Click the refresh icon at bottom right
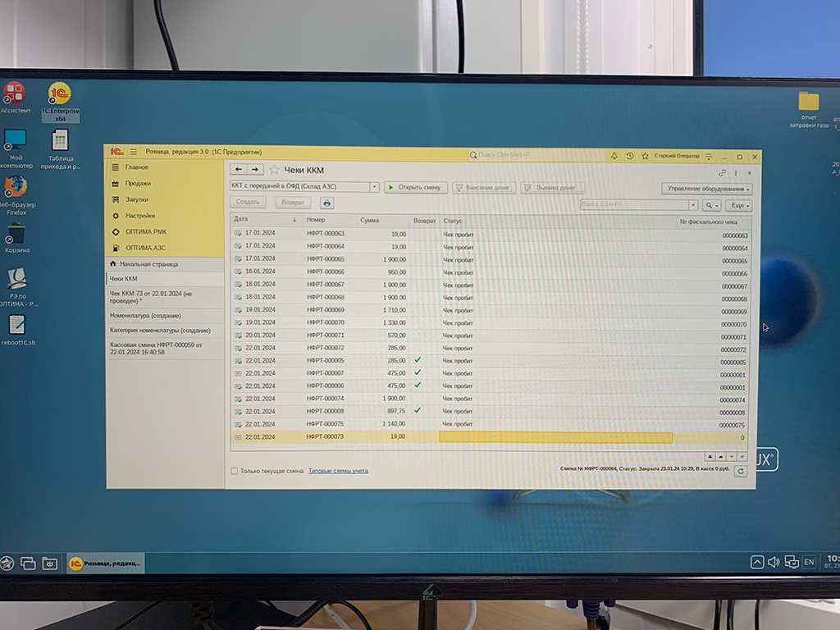This screenshot has height=630, width=840. click(x=741, y=471)
